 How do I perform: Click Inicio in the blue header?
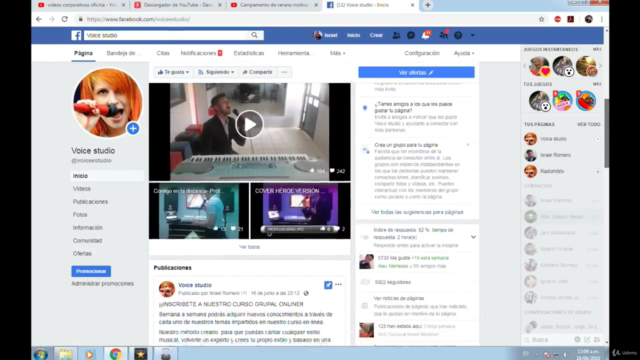(353, 36)
